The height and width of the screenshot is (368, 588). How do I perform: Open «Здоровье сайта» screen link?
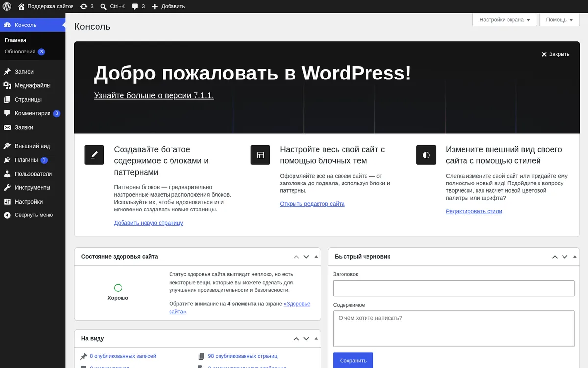(x=297, y=304)
